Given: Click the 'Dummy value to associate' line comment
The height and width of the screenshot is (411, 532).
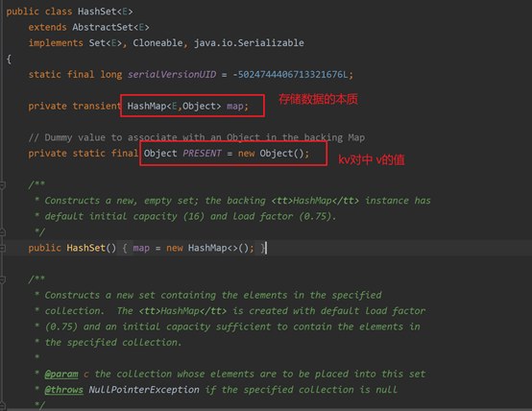Looking at the screenshot, I should [x=197, y=137].
